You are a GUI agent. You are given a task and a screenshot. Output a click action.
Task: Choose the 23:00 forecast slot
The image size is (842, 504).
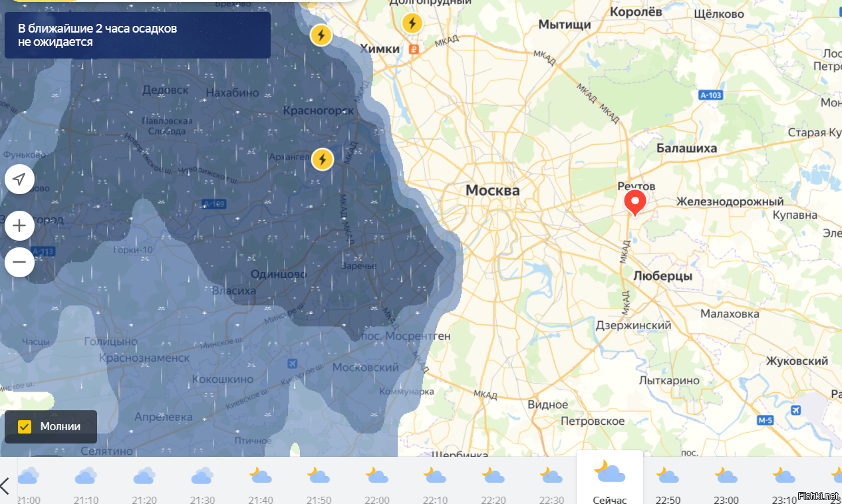[x=726, y=483]
